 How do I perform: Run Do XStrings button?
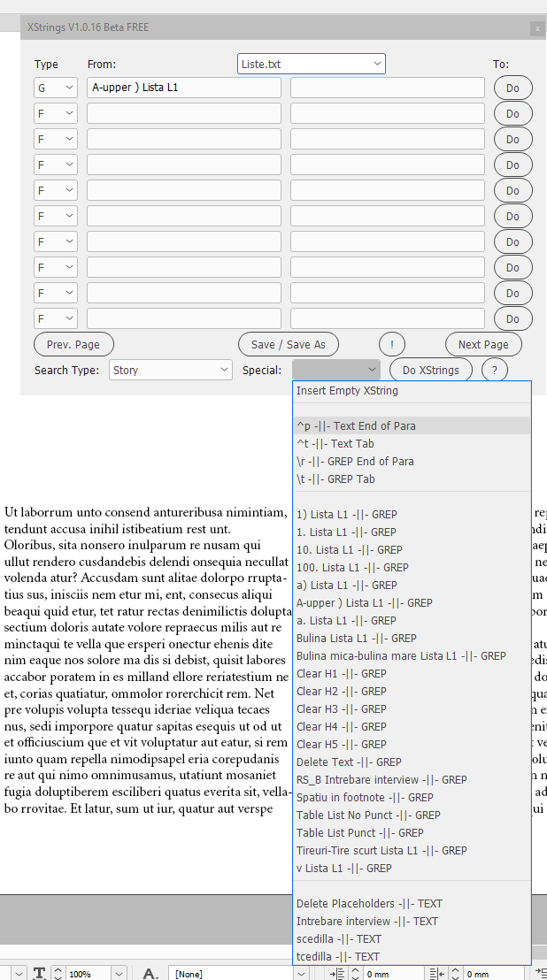tap(431, 370)
